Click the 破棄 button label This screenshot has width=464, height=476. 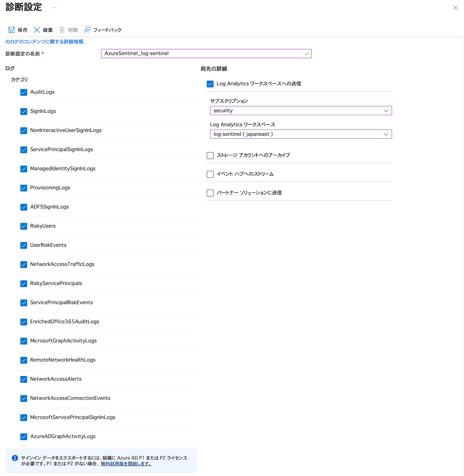click(48, 30)
